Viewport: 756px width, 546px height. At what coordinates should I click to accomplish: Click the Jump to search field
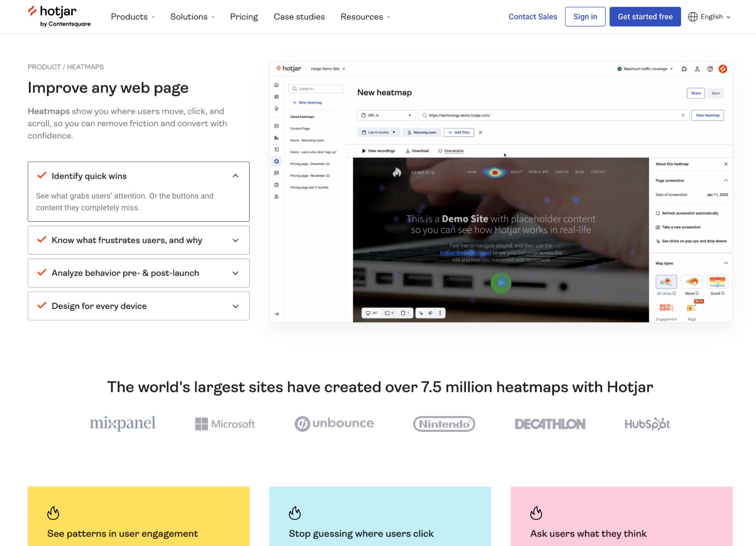[315, 89]
